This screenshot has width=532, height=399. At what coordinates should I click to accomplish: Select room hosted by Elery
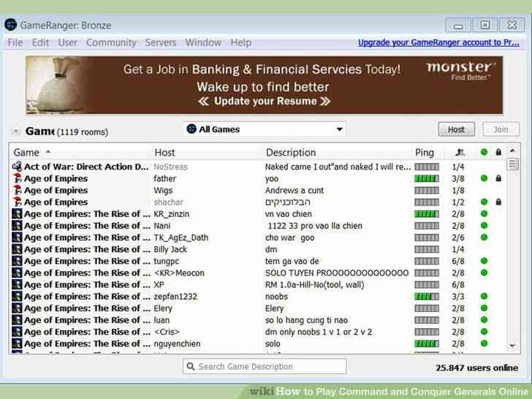pos(258,308)
